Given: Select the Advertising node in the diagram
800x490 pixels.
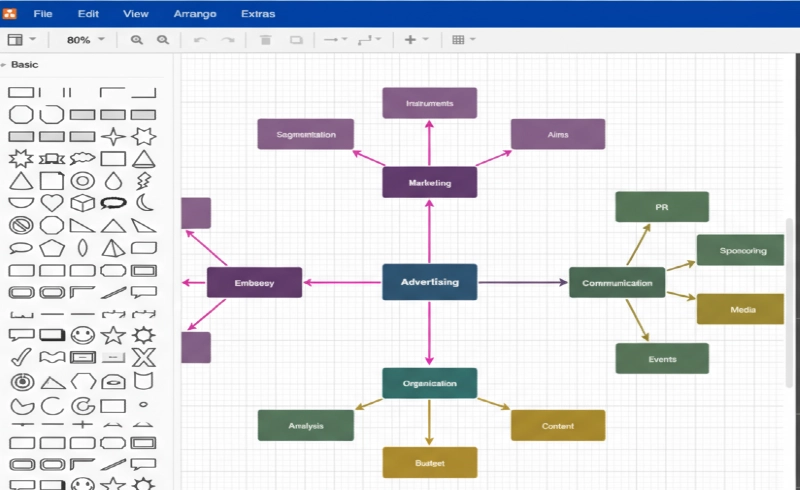Looking at the screenshot, I should 429,282.
